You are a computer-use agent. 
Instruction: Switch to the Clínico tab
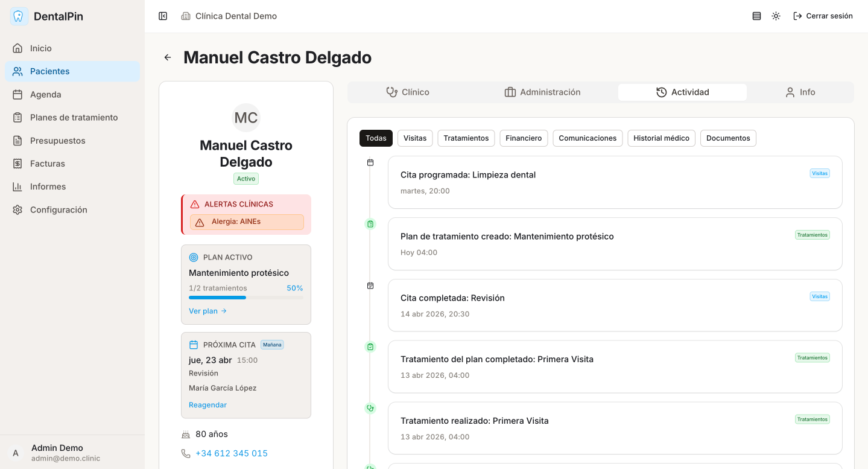[x=408, y=92]
